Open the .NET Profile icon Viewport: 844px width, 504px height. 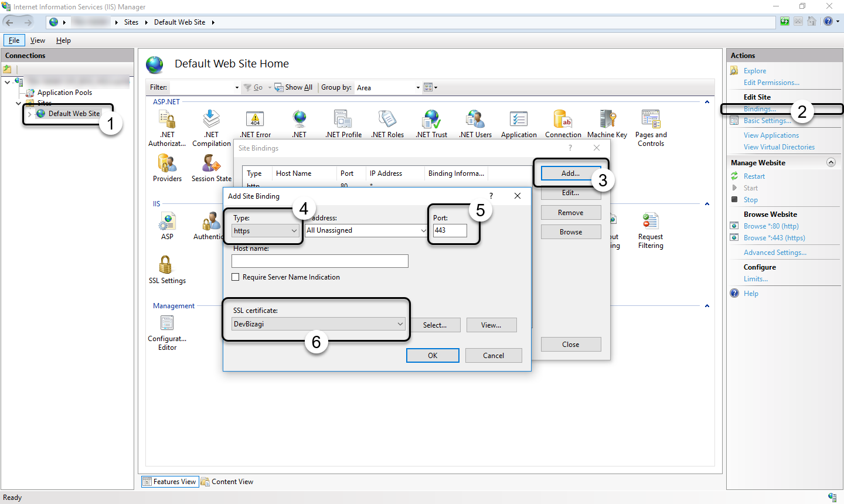[x=343, y=120]
